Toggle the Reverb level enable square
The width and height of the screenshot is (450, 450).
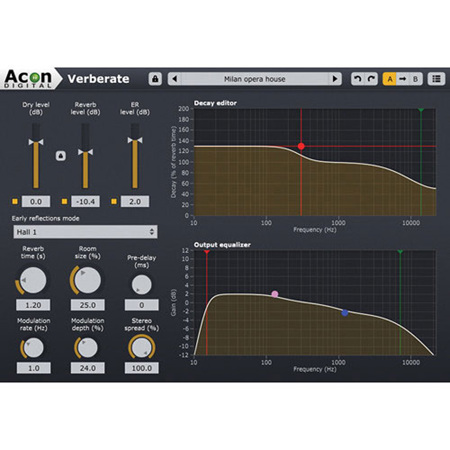pos(64,201)
